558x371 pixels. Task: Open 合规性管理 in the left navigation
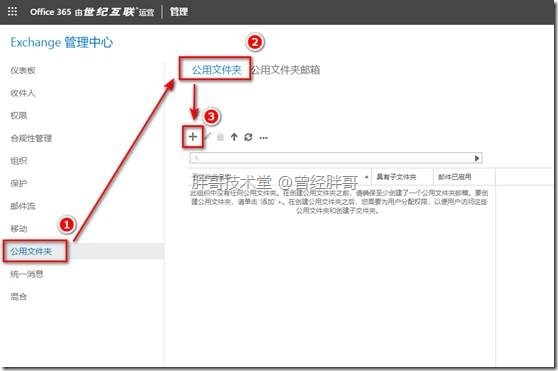[x=31, y=138]
